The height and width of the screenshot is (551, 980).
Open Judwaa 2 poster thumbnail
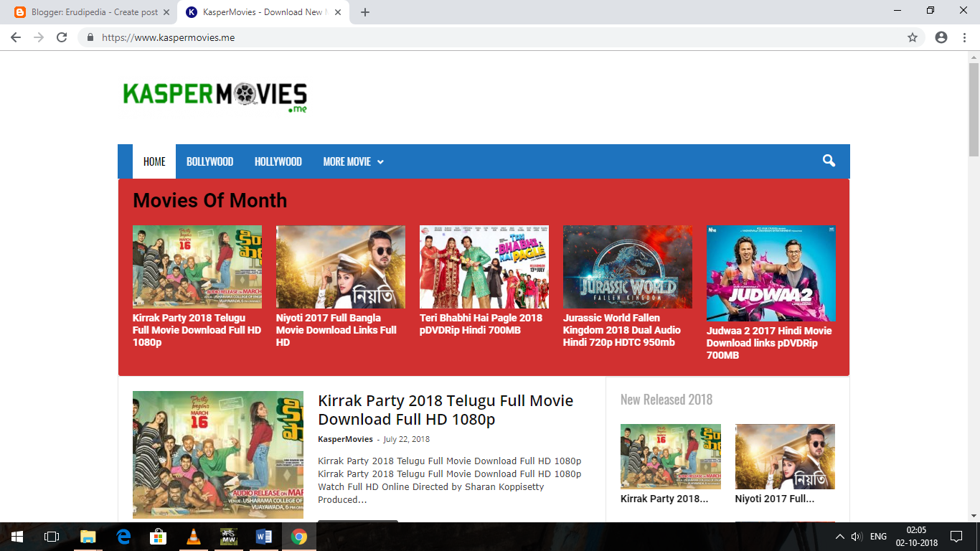pos(771,273)
